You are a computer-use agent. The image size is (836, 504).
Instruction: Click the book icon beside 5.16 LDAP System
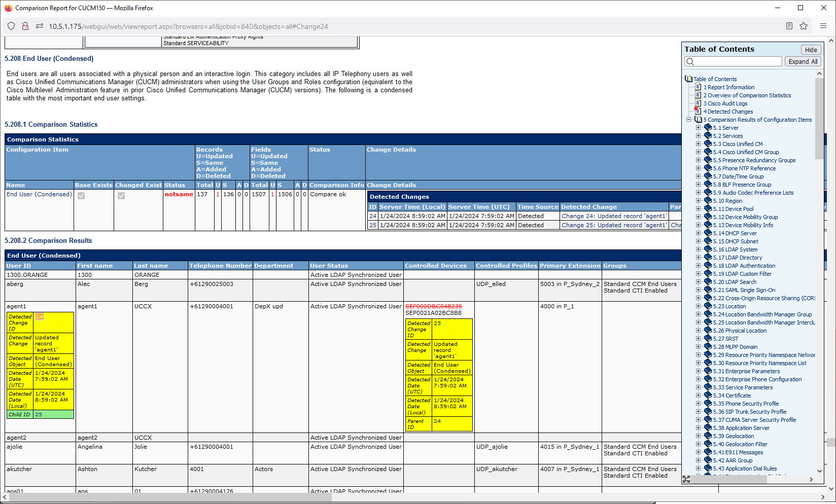pyautogui.click(x=708, y=249)
